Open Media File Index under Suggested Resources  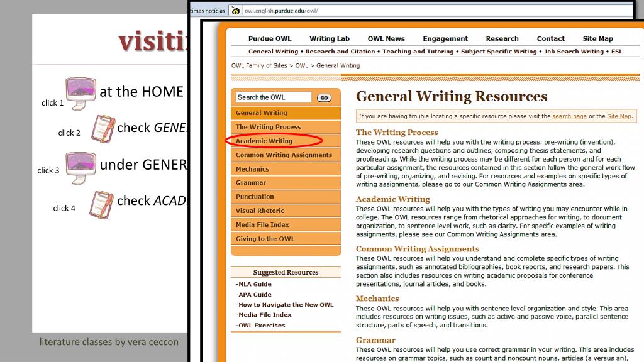264,315
